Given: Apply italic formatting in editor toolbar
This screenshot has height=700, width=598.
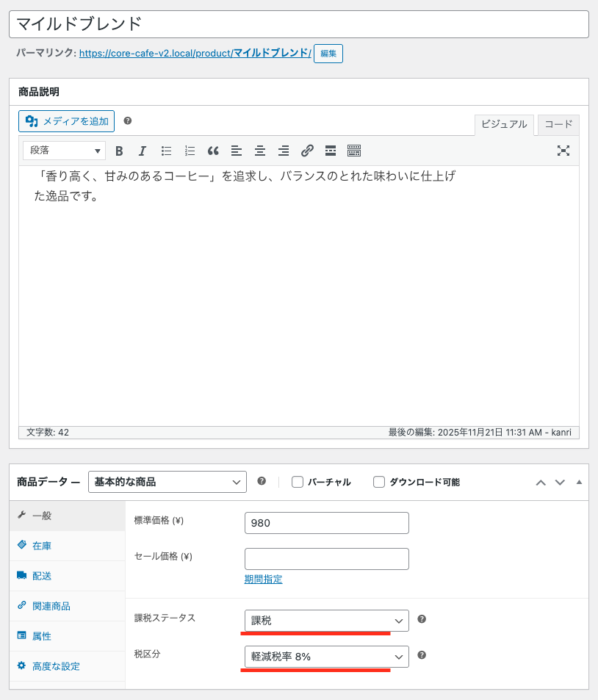Looking at the screenshot, I should pos(143,151).
